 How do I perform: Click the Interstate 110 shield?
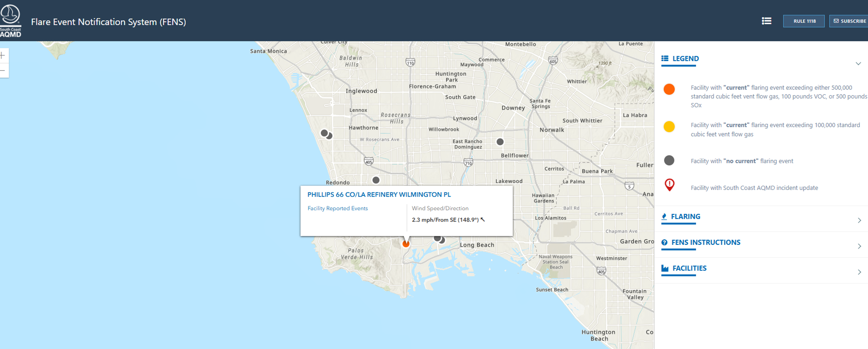click(410, 62)
